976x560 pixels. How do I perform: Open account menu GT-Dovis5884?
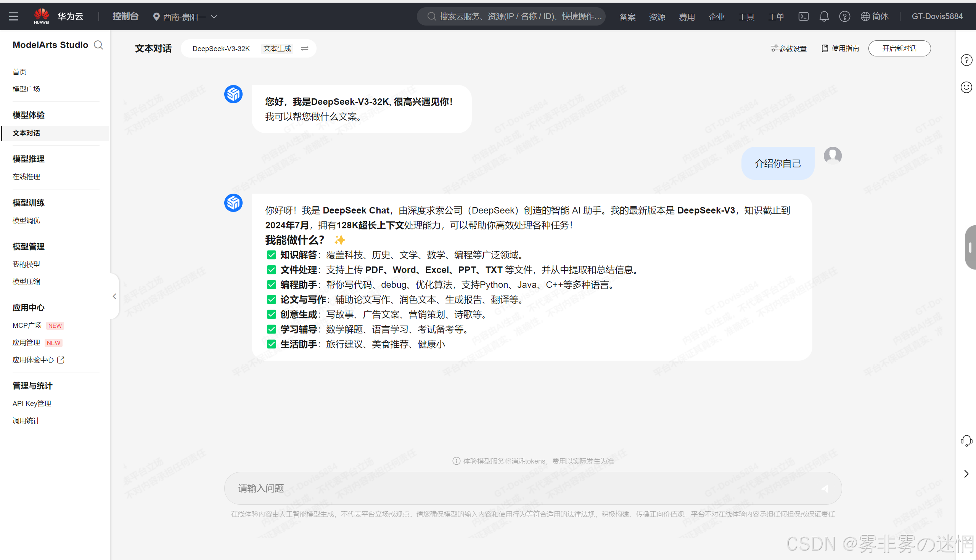[x=937, y=16]
